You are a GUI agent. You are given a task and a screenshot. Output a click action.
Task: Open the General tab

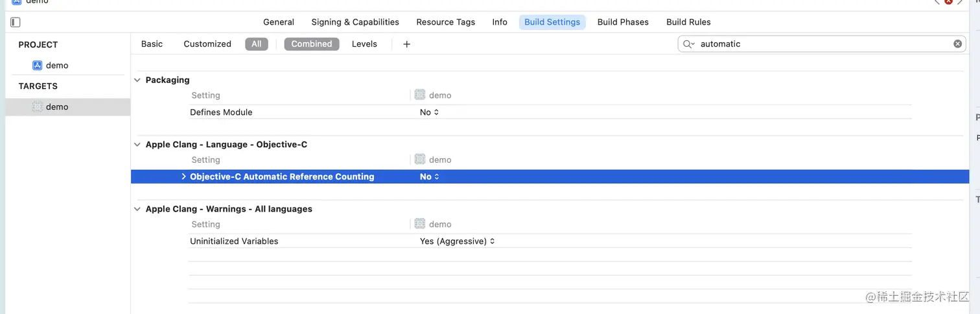[279, 22]
